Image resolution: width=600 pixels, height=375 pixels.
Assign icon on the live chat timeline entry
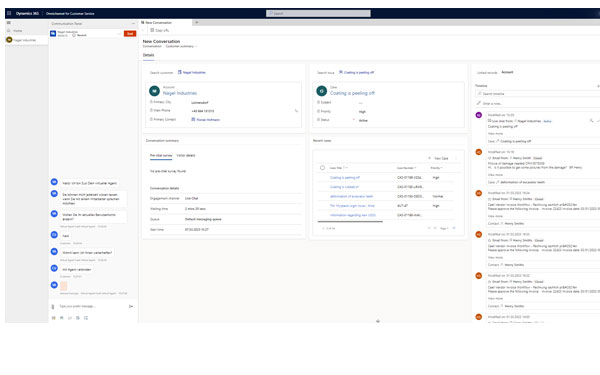click(591, 121)
